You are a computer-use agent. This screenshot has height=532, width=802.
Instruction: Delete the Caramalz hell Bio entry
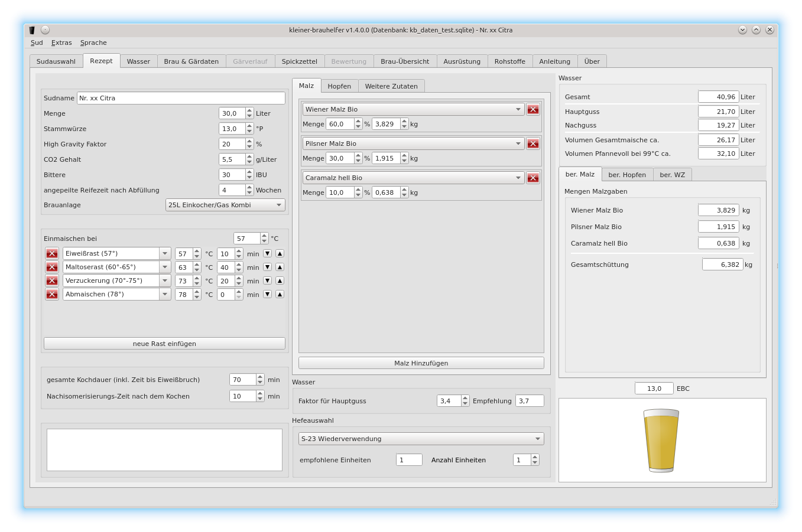click(532, 178)
